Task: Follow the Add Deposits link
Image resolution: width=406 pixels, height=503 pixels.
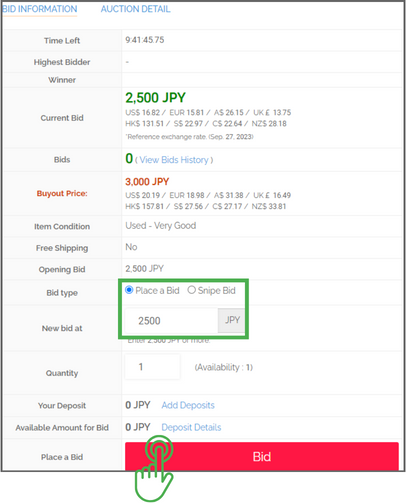Action: click(188, 405)
